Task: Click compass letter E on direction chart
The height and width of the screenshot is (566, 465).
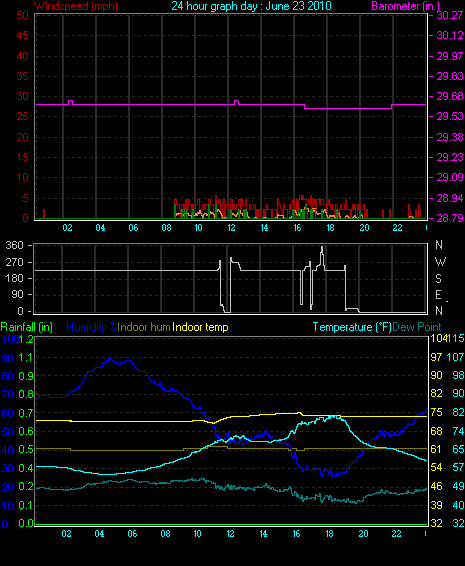Action: [438, 295]
